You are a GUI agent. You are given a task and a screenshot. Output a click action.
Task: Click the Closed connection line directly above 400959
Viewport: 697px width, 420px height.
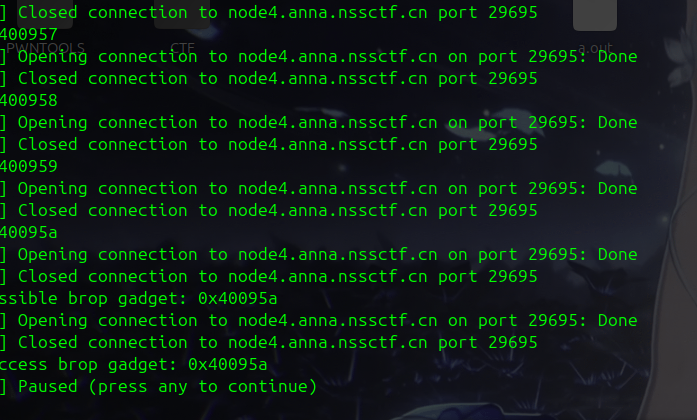[270, 144]
